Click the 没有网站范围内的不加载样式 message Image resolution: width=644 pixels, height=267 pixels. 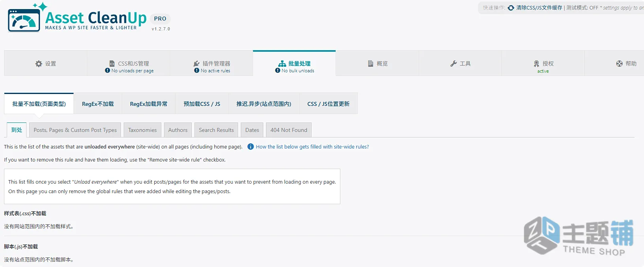39,226
